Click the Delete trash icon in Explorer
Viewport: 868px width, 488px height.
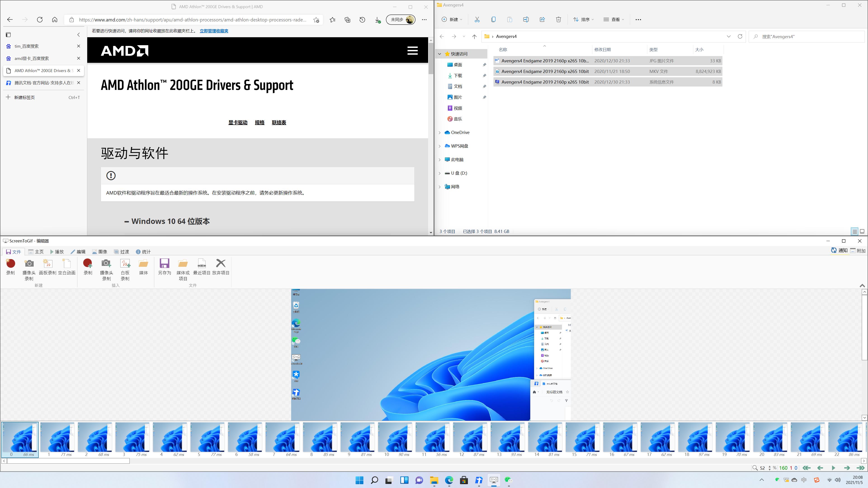pos(558,19)
